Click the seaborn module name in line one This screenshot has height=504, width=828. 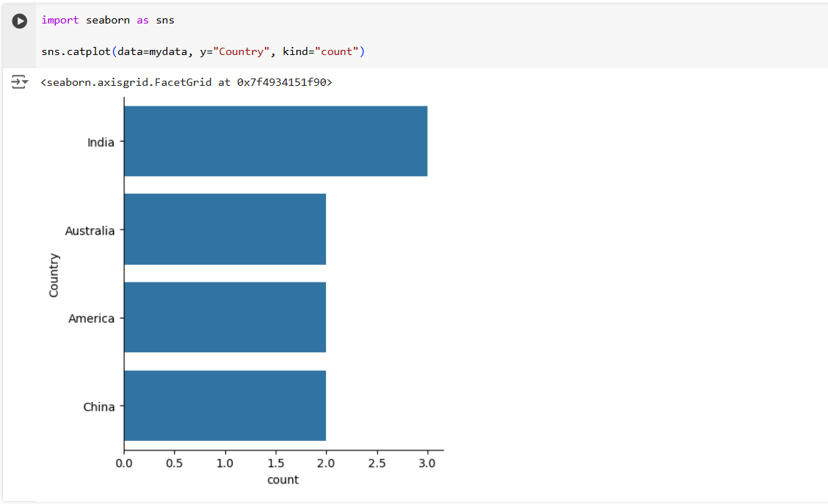(x=107, y=20)
